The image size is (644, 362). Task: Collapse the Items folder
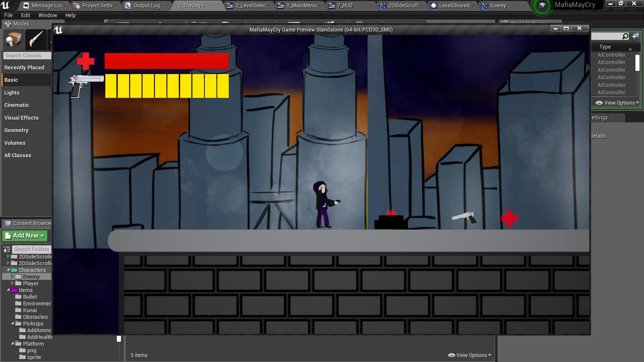pyautogui.click(x=8, y=290)
